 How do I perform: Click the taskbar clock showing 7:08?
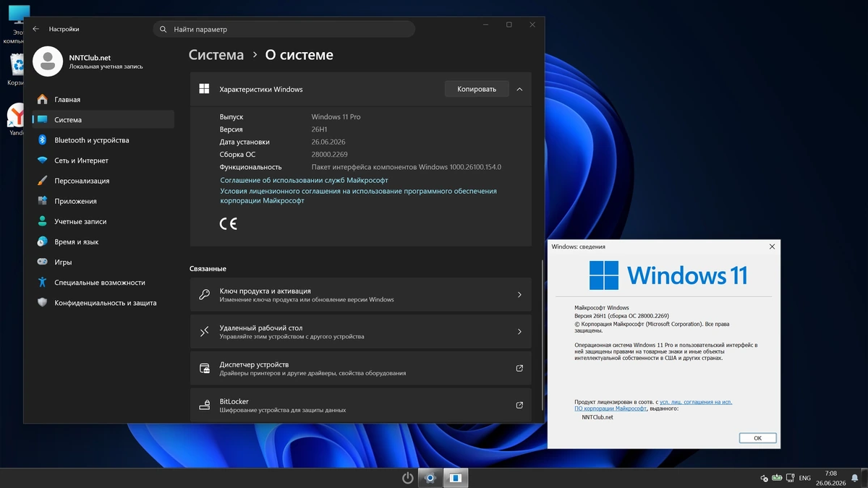tap(830, 478)
